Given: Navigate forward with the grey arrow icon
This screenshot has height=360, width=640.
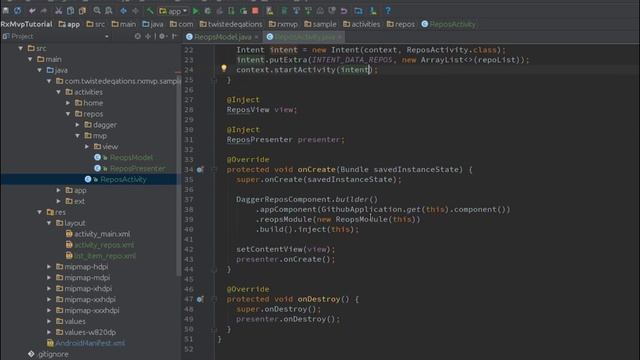Looking at the screenshot, I should (x=136, y=11).
